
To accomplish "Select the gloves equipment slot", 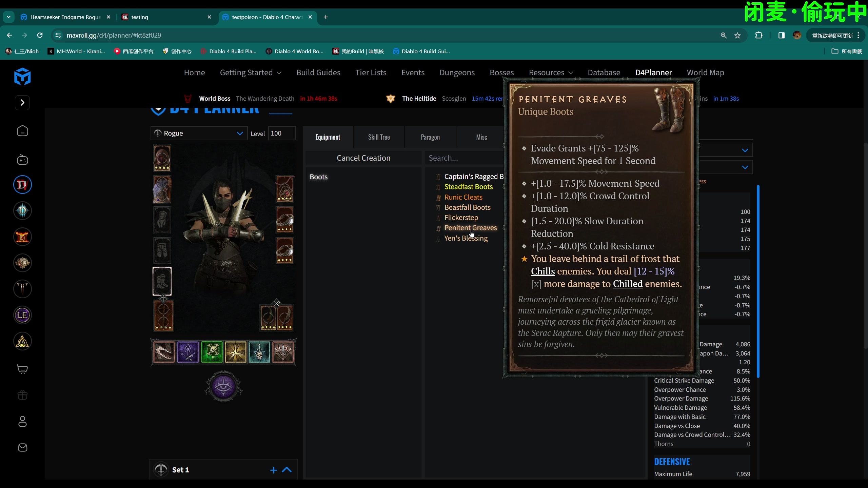I will 162,220.
